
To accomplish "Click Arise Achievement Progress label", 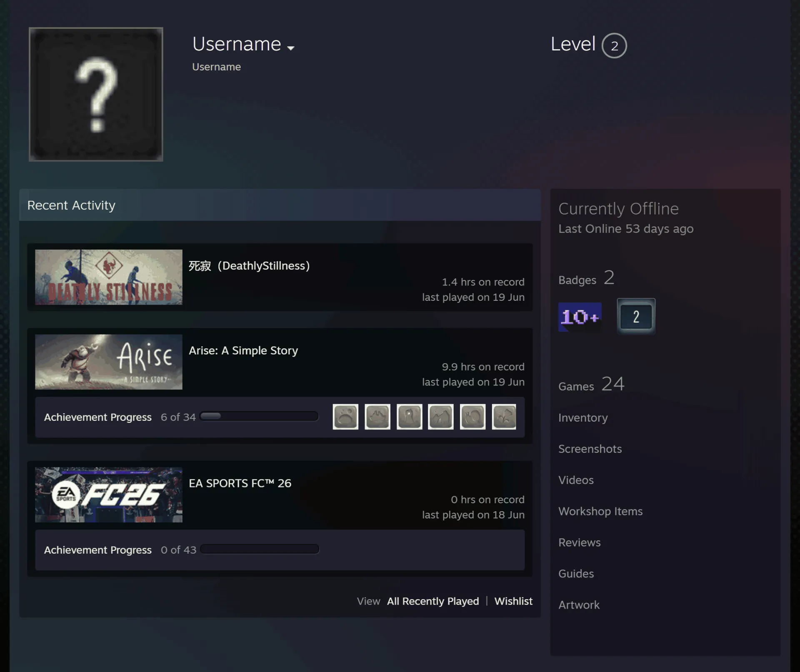I will 98,417.
